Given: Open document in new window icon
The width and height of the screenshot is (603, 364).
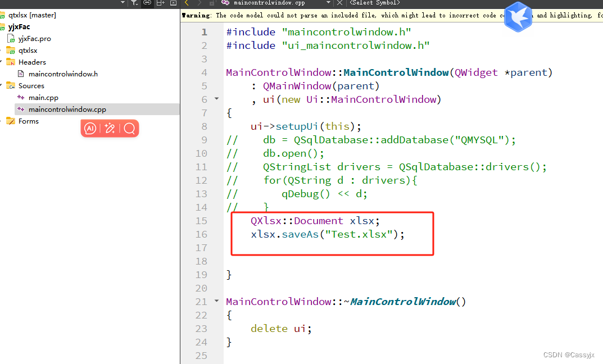Looking at the screenshot, I should click(174, 3).
